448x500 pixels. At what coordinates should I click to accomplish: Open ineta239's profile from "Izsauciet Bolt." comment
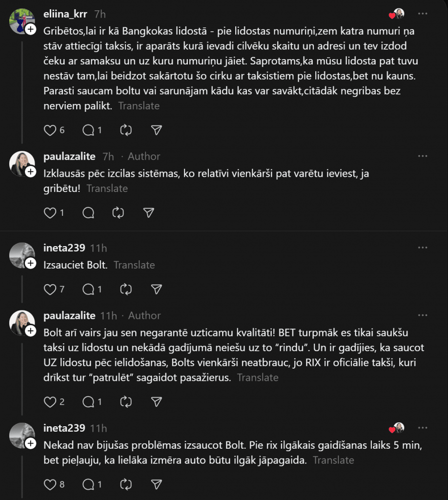pyautogui.click(x=64, y=248)
